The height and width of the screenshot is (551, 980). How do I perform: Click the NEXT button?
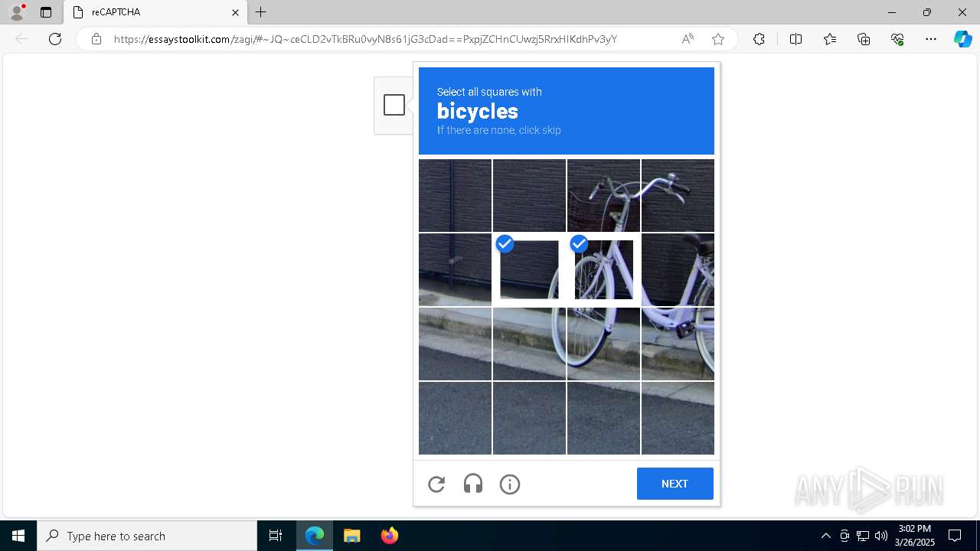coord(675,484)
